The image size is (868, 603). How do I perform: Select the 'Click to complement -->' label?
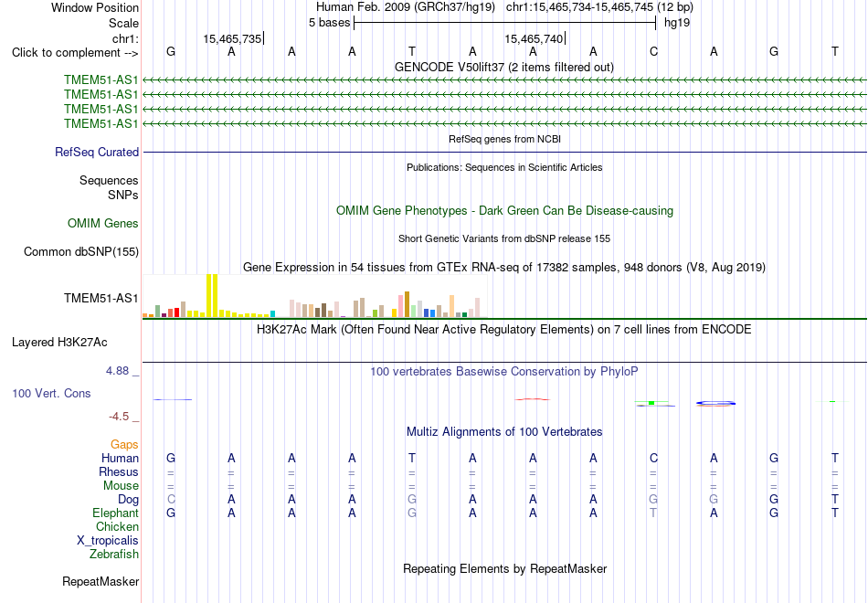pos(75,53)
